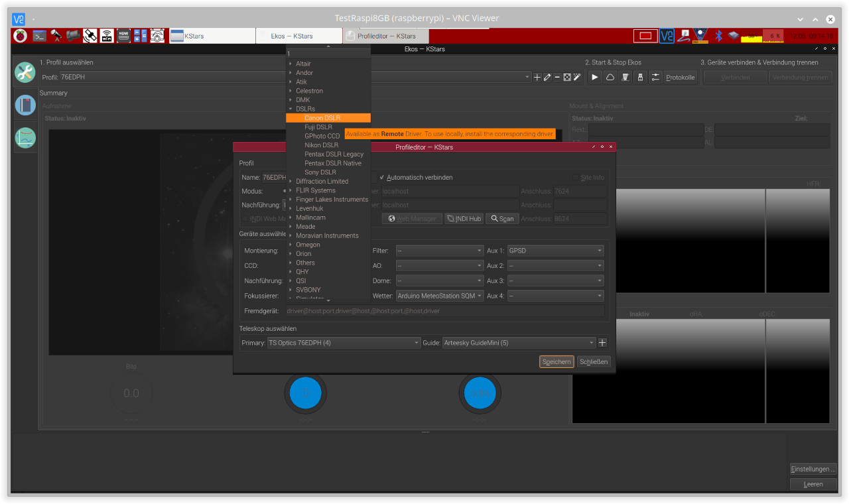Open the Guide Arteesky GuideMini dropdown
The image size is (849, 504).
coord(519,343)
